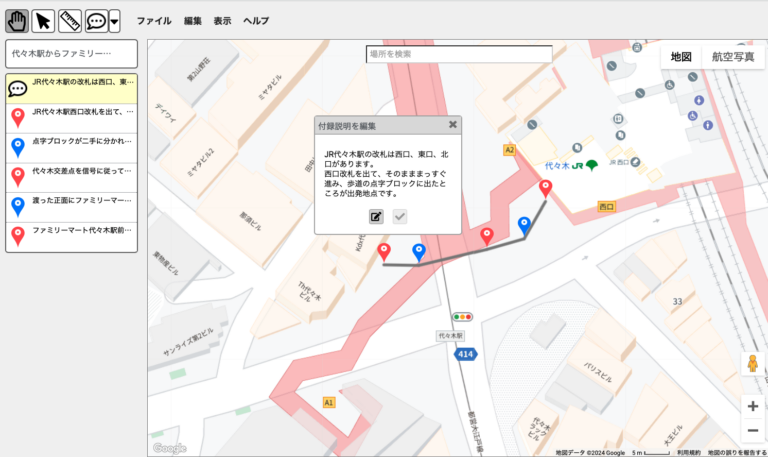Click the description text in the dialog
This screenshot has height=457, width=768.
tap(386, 174)
